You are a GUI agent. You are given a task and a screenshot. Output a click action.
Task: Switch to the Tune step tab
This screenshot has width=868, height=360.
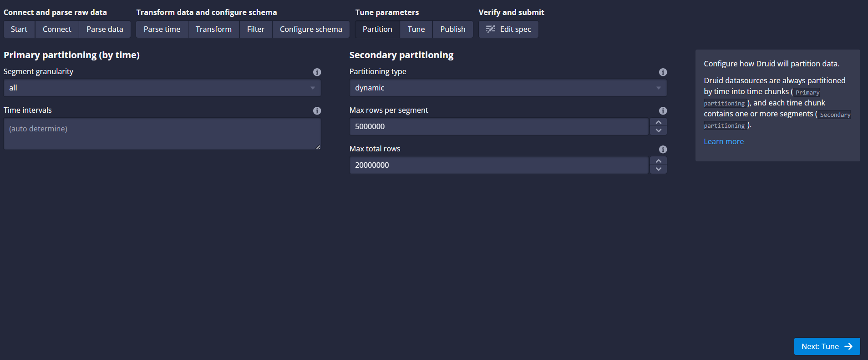click(416, 29)
